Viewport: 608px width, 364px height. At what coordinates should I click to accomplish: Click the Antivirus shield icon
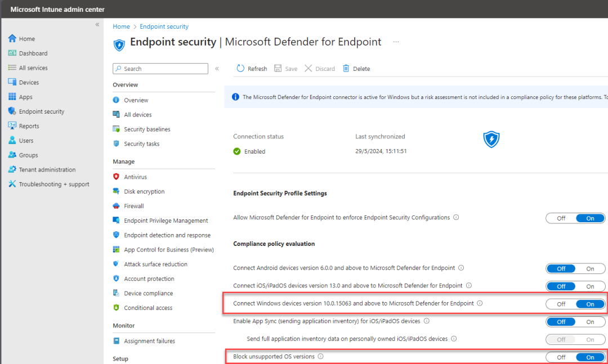pyautogui.click(x=116, y=177)
